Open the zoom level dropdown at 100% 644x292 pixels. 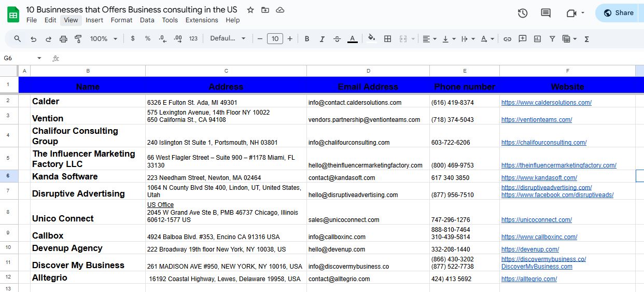click(104, 39)
